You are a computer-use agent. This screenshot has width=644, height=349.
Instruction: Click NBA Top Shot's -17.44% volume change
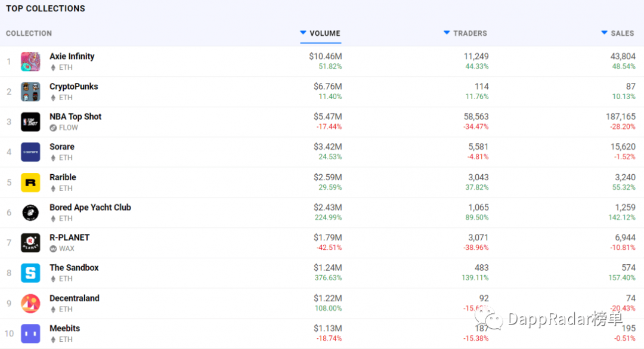coord(329,126)
